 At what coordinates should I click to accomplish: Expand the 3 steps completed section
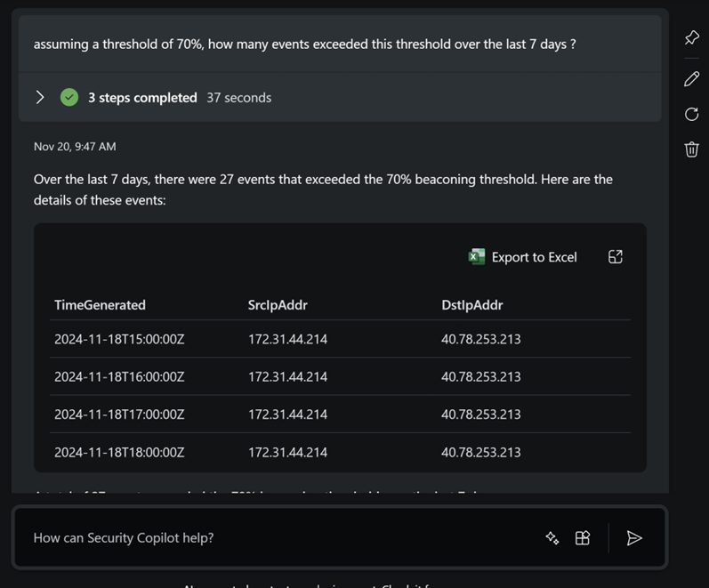(40, 97)
